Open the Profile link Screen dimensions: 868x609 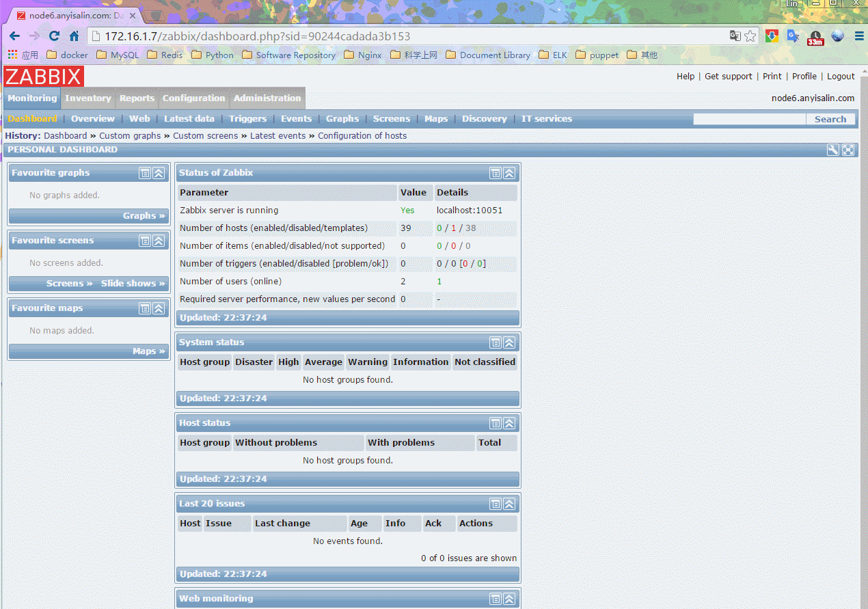point(804,77)
